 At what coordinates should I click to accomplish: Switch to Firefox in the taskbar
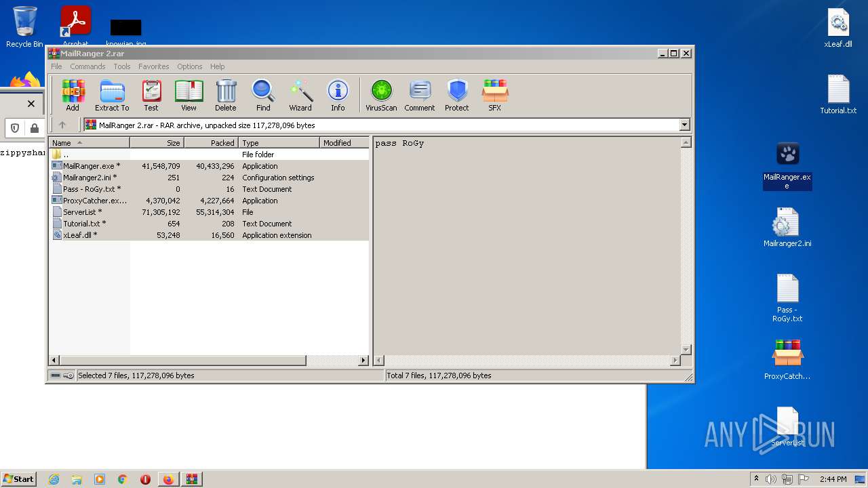coord(168,479)
